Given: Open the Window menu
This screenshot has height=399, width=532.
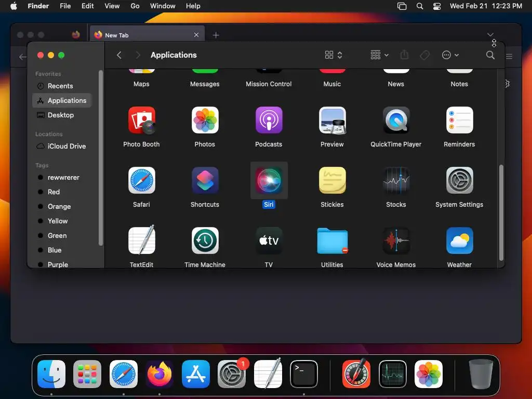Looking at the screenshot, I should click(163, 6).
